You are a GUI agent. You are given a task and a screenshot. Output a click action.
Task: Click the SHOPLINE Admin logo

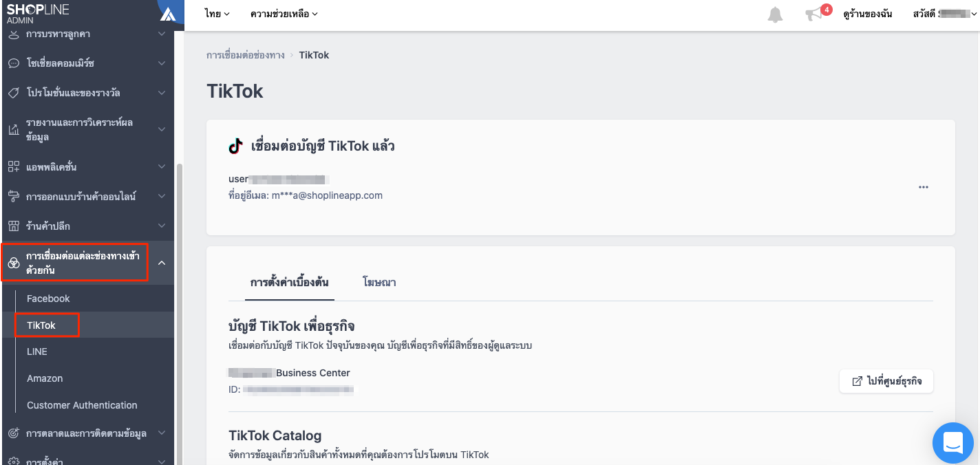click(x=38, y=12)
